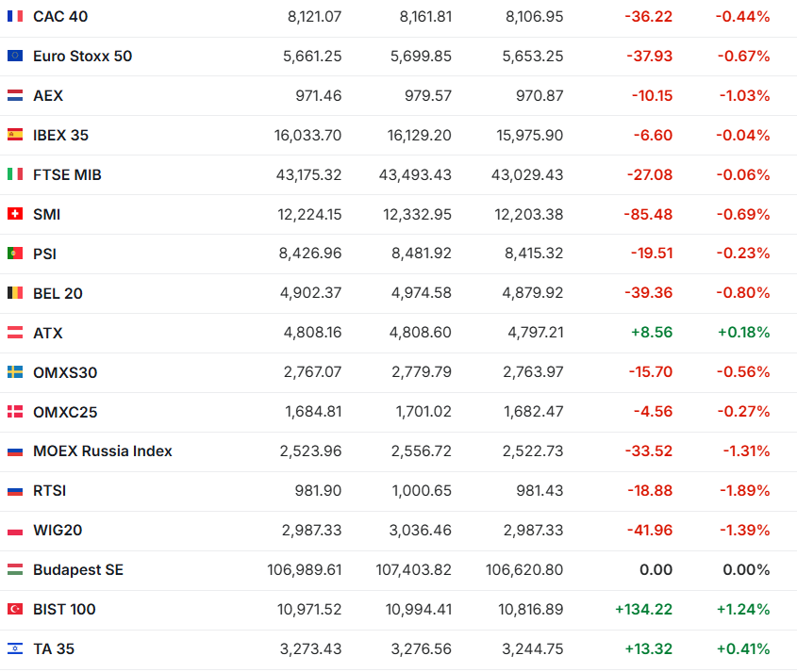Image resolution: width=797 pixels, height=672 pixels.
Task: Select the ATX index name
Action: point(48,334)
